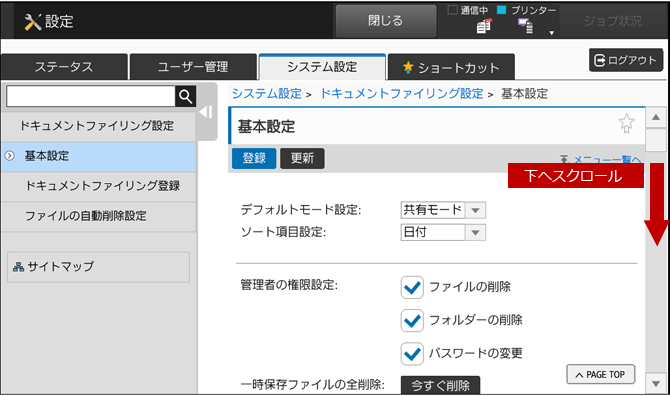Image resolution: width=670 pixels, height=396 pixels.
Task: Click 更新 button
Action: pyautogui.click(x=302, y=158)
